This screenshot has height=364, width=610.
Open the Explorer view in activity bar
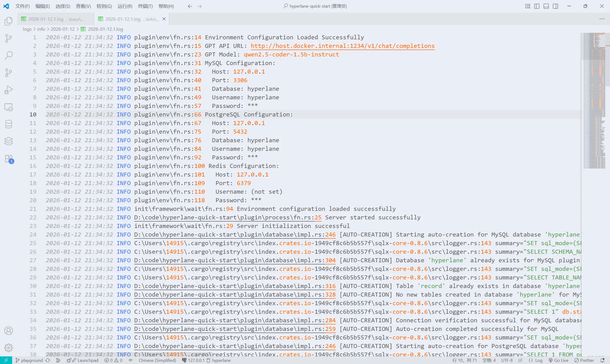tap(9, 21)
